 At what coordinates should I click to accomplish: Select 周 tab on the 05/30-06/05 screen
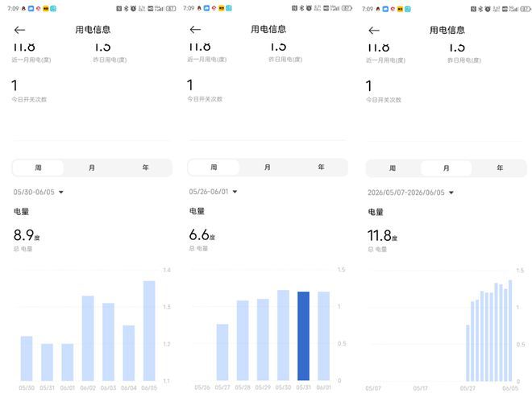(x=38, y=168)
